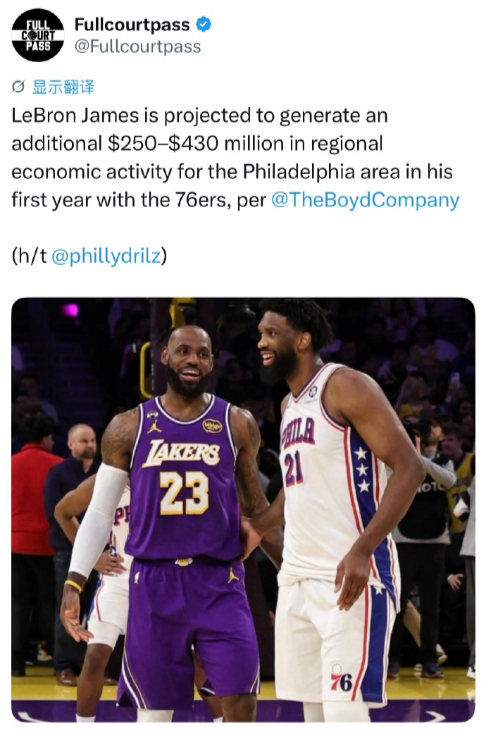Click the three stars on the 76ers jersey
481x737 pixels.
[363, 470]
